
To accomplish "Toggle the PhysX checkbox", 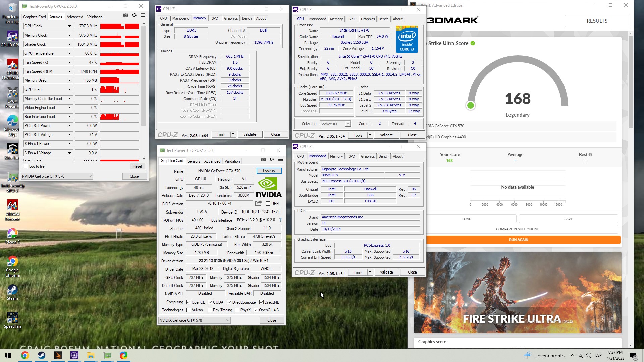I will pyautogui.click(x=237, y=310).
